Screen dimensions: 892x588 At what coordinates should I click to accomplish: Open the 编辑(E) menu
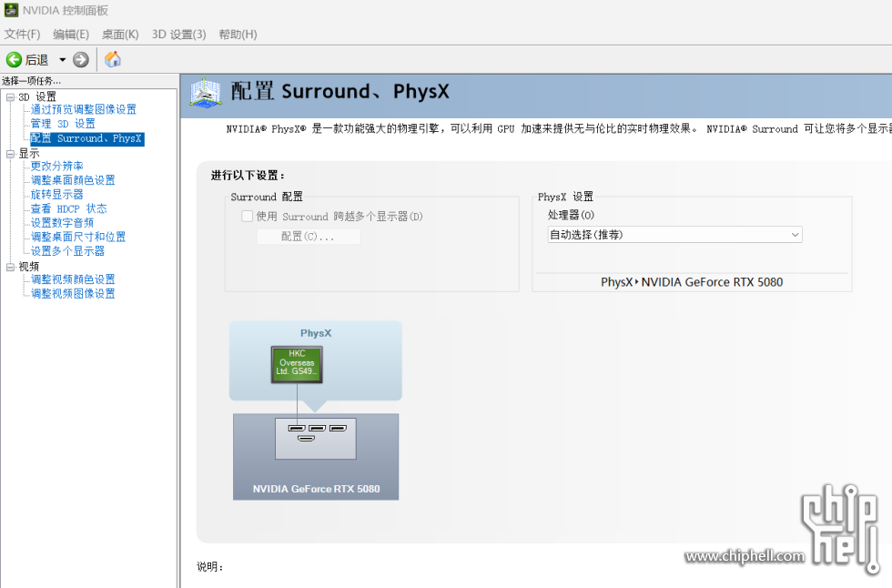point(71,34)
